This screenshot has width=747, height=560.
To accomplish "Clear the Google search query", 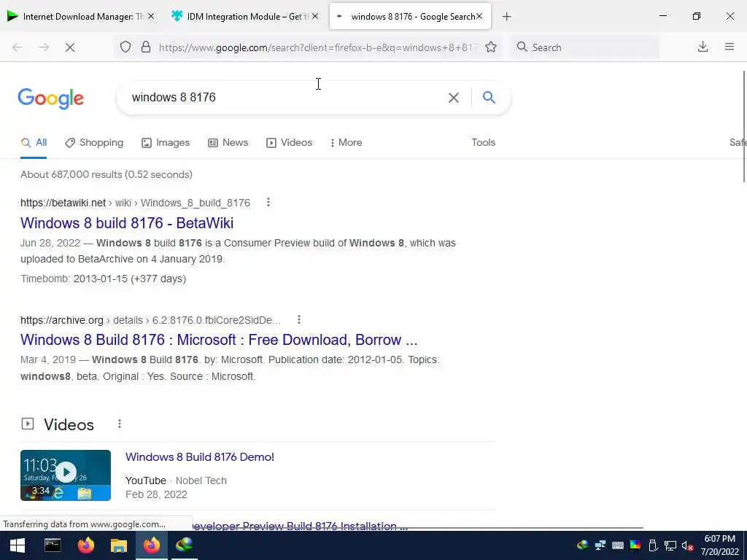I will click(x=454, y=98).
